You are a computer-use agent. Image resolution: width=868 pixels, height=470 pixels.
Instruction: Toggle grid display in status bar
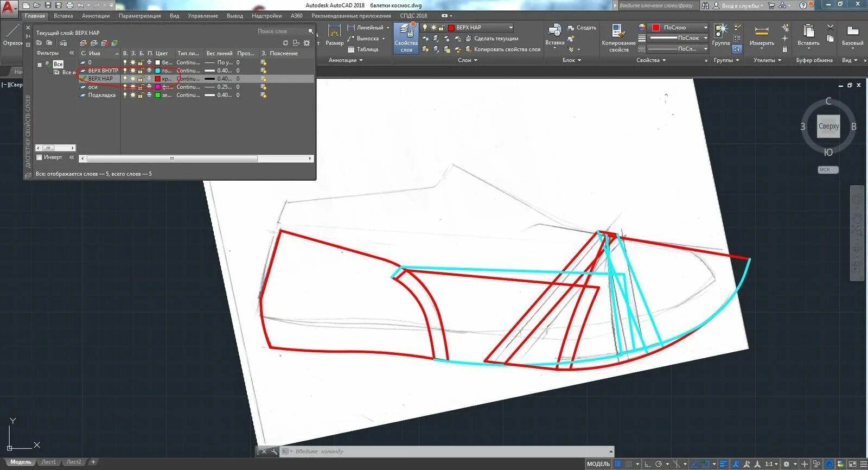[x=618, y=464]
